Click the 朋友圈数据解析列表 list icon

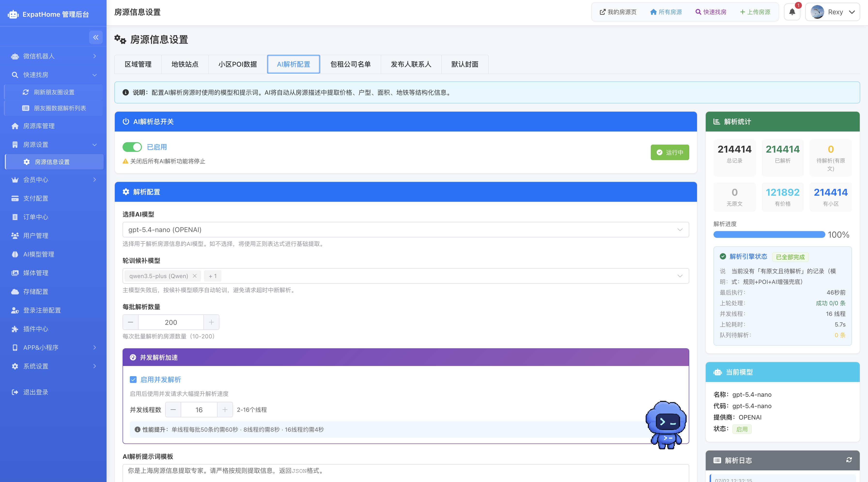pos(26,108)
